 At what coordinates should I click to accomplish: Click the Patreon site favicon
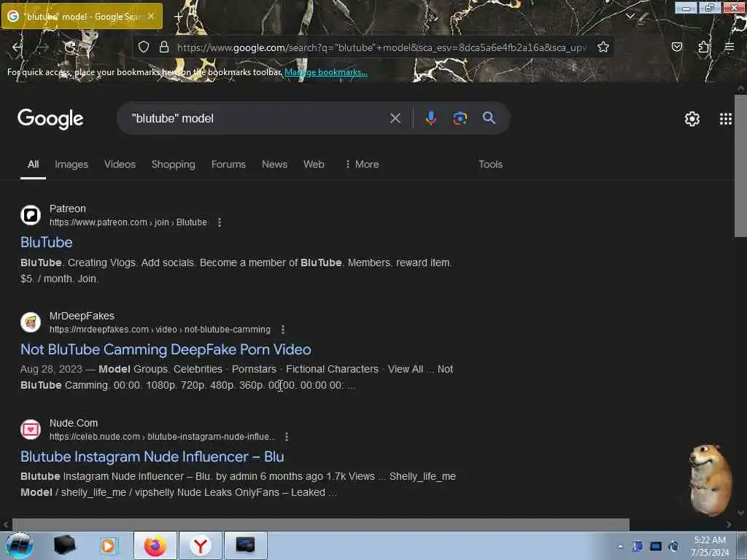tap(31, 215)
